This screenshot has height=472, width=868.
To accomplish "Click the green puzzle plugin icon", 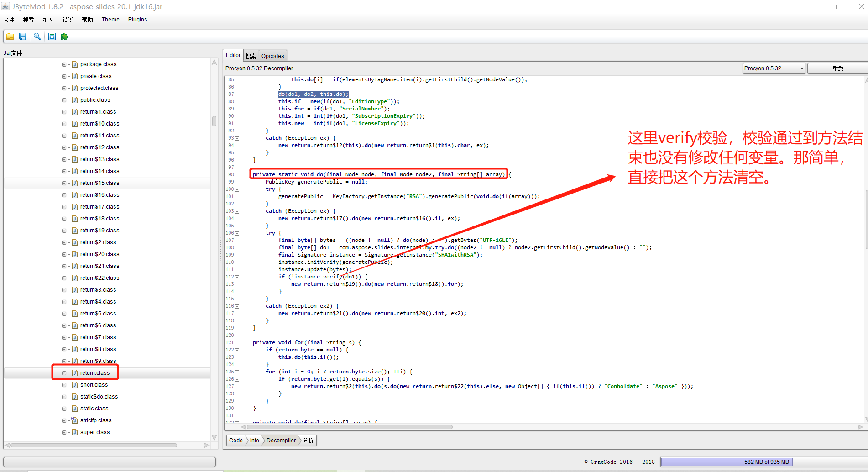I will click(65, 37).
